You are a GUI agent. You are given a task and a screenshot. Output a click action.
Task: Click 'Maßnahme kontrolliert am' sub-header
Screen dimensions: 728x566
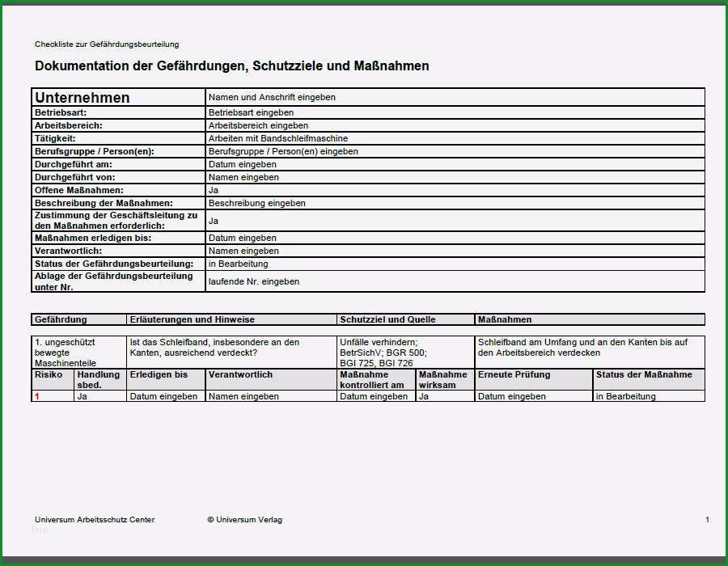375,379
